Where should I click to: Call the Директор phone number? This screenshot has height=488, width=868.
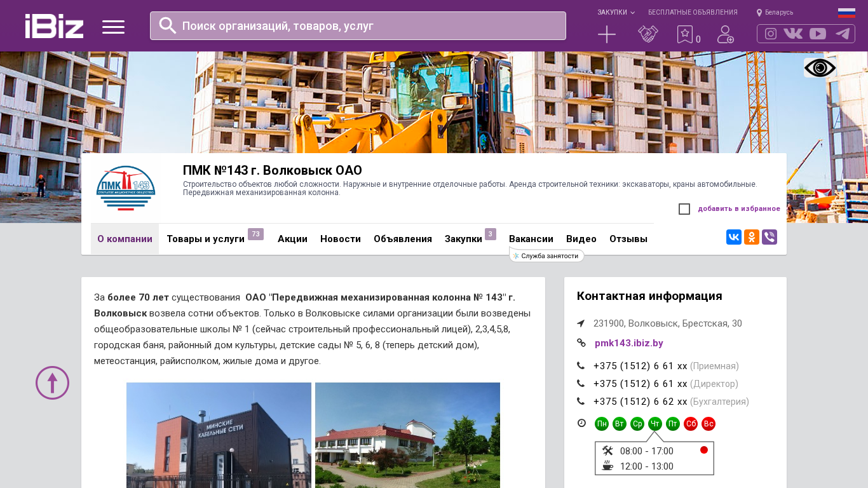pos(641,384)
